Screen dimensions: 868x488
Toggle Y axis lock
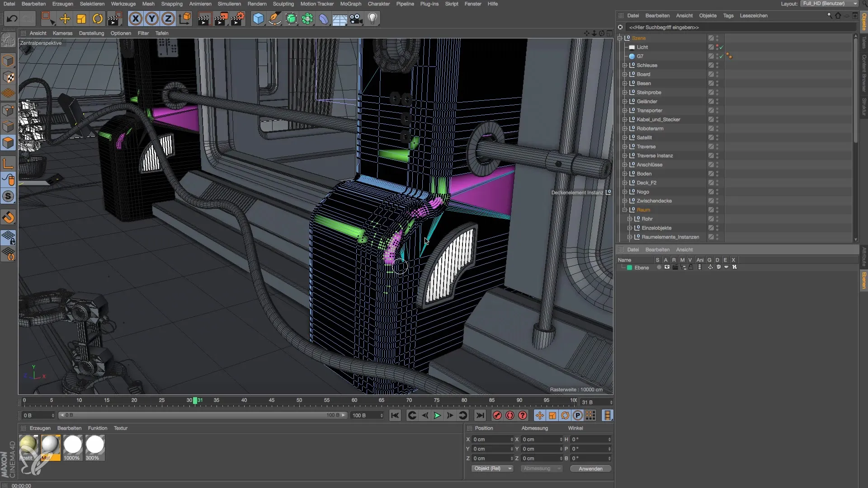tap(152, 19)
